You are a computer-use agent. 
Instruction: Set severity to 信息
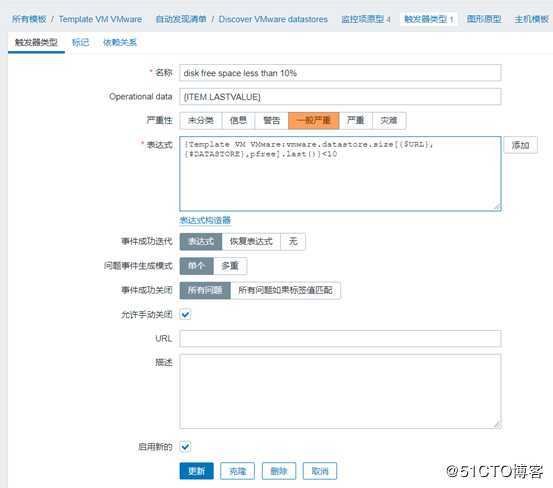click(238, 121)
